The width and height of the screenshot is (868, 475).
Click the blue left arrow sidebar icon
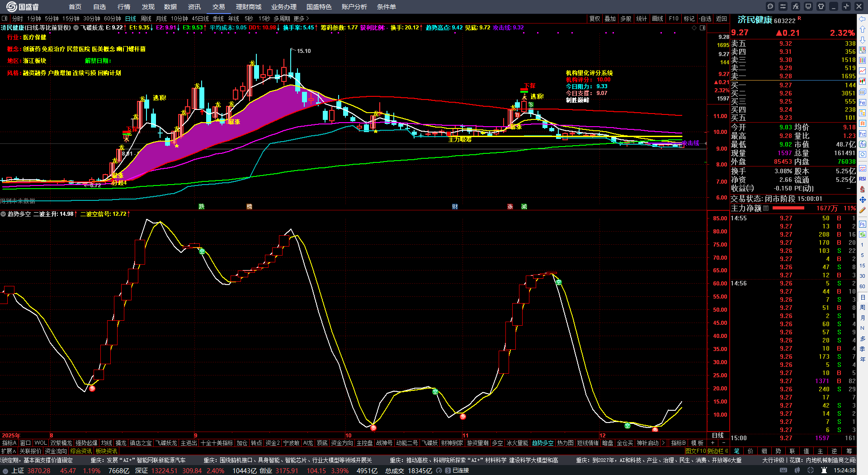[863, 19]
